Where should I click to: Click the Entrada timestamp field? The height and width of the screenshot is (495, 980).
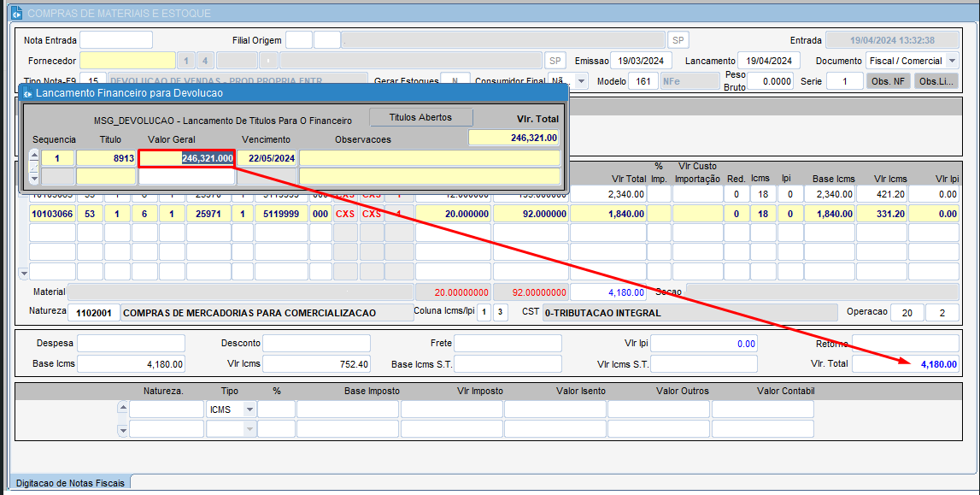pyautogui.click(x=893, y=40)
